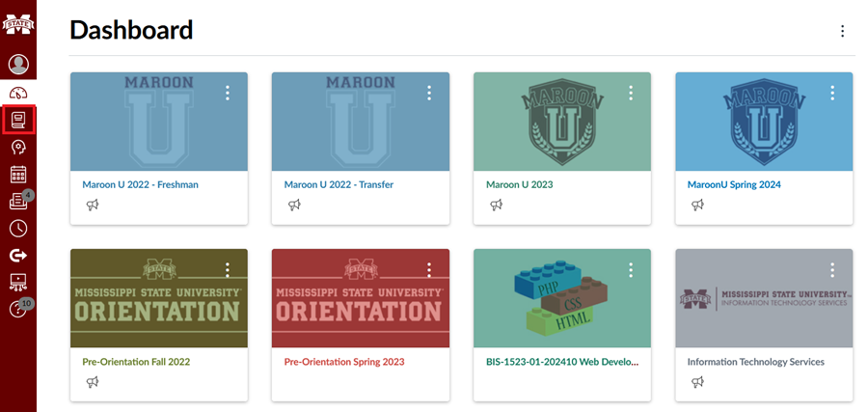The width and height of the screenshot is (868, 412).
Task: Open the Information Technology Services course link
Action: [755, 362]
